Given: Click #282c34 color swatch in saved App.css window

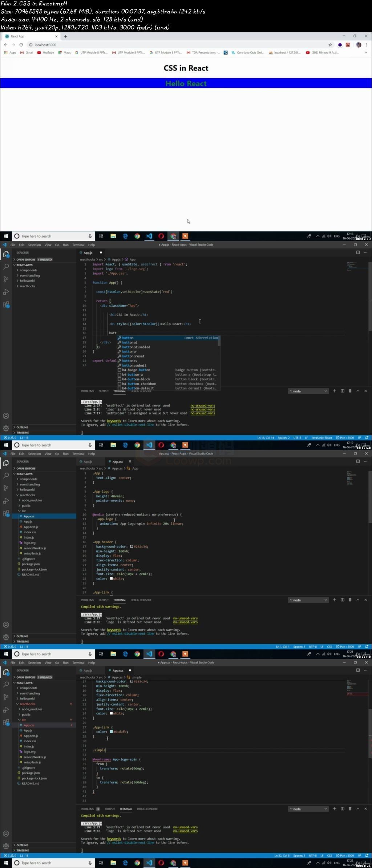Looking at the screenshot, I should click(x=132, y=546).
